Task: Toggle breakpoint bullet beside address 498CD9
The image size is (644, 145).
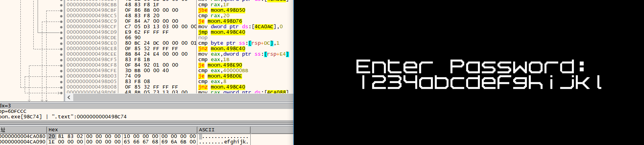Action: [x=61, y=32]
